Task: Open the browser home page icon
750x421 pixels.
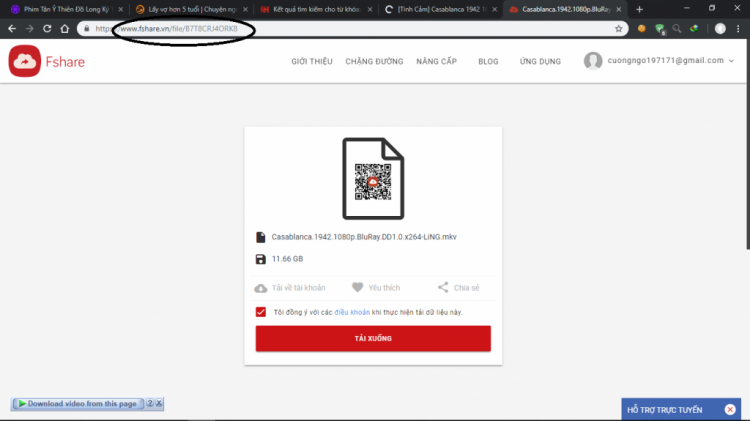Action: [65, 29]
